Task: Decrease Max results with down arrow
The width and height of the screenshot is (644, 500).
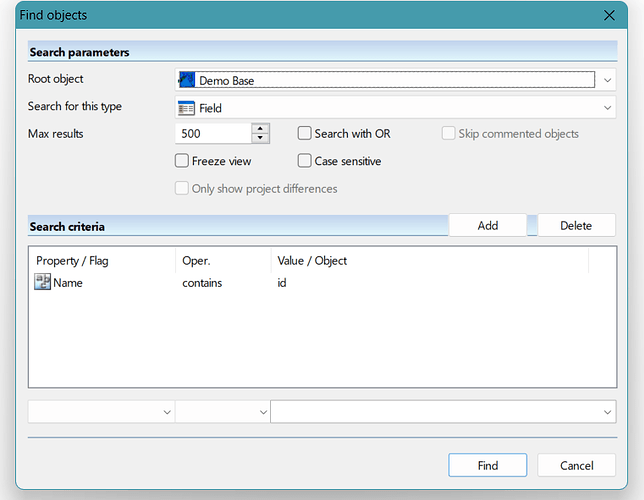Action: 260,138
